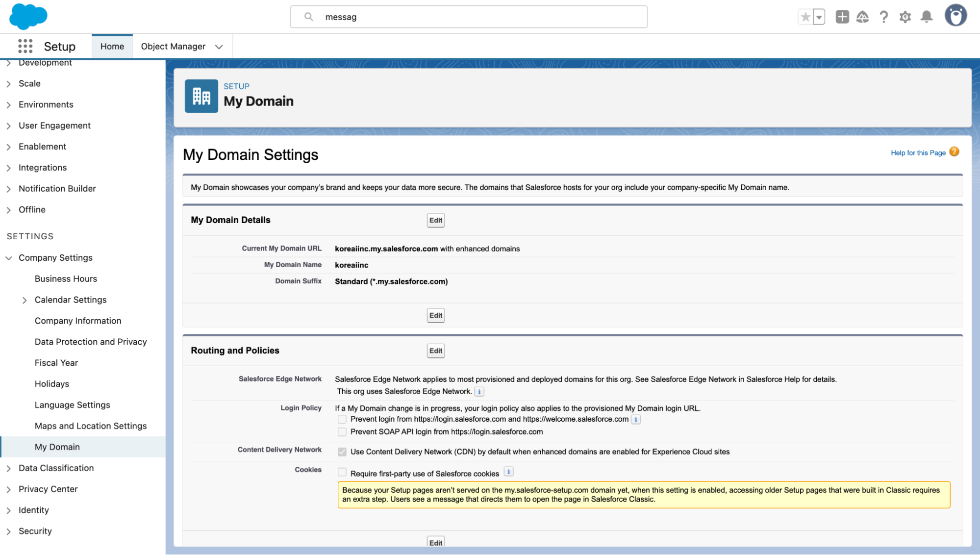Open Business Hours settings
The width and height of the screenshot is (980, 555).
pos(66,278)
